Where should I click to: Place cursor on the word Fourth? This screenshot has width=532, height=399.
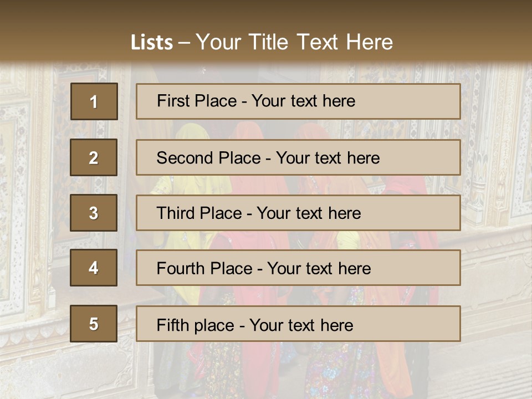coord(176,269)
